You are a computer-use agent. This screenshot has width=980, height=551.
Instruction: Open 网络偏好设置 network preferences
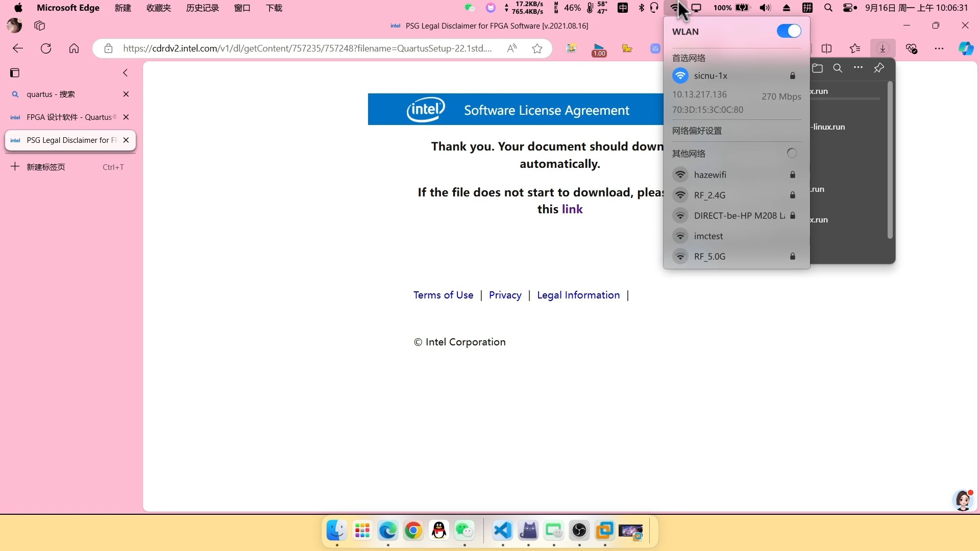click(x=697, y=131)
